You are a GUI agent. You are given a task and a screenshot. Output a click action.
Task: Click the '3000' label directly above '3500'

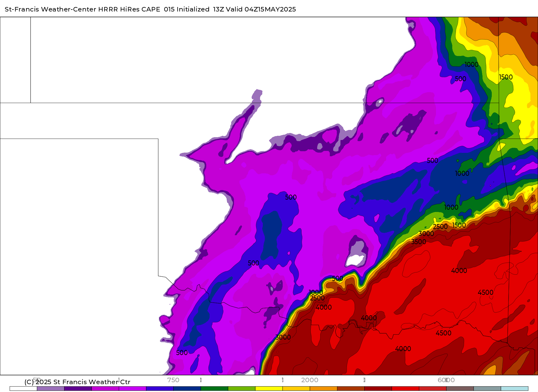[x=426, y=234]
